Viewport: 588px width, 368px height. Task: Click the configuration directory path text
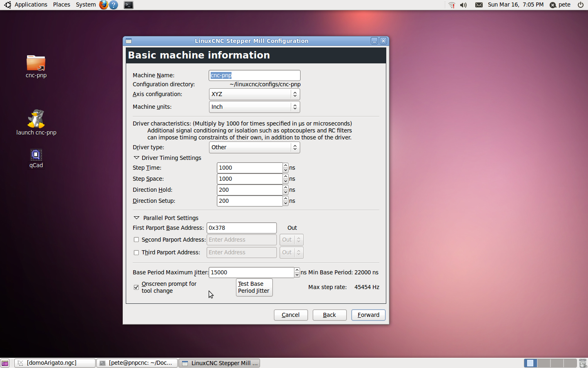pyautogui.click(x=265, y=84)
